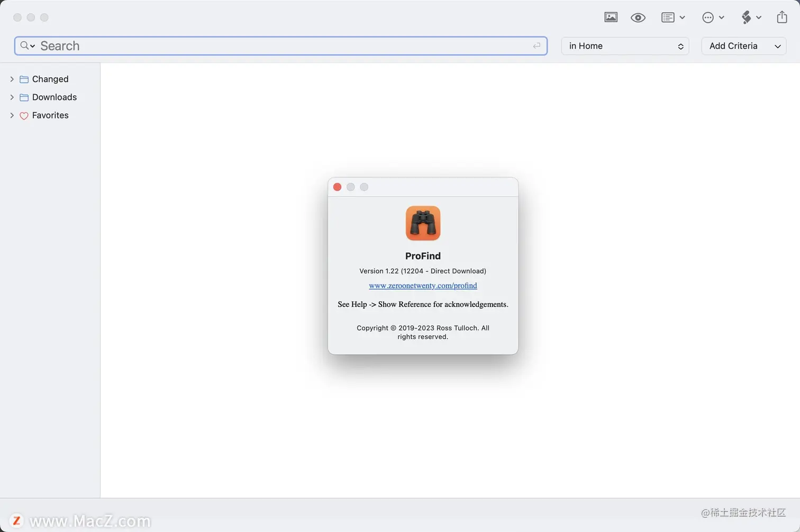Viewport: 800px width, 532px height.
Task: Open the "in Home" location popup
Action: tap(625, 46)
